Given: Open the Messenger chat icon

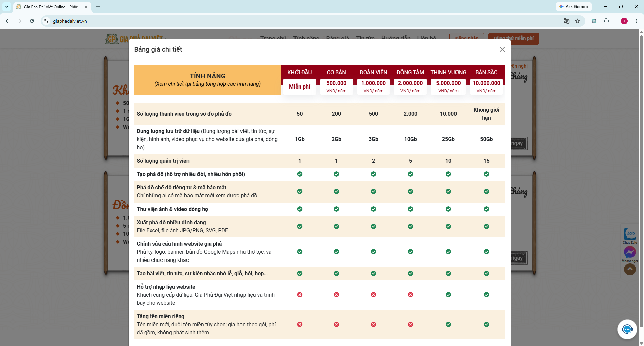Looking at the screenshot, I should click(x=630, y=254).
